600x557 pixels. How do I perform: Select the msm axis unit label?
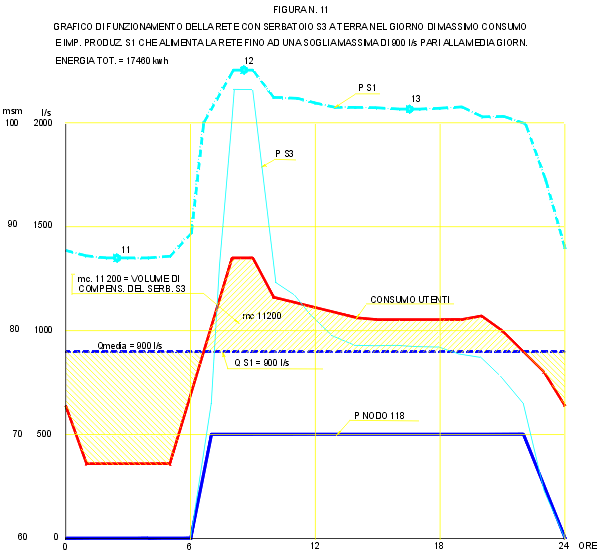12,110
